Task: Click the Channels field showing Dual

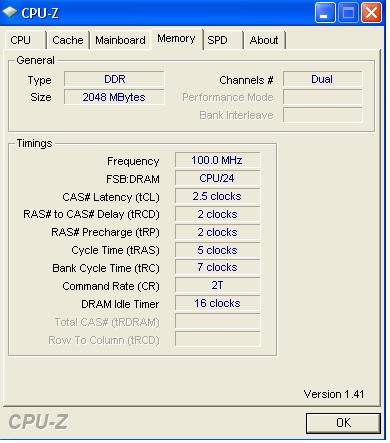Action: 322,79
